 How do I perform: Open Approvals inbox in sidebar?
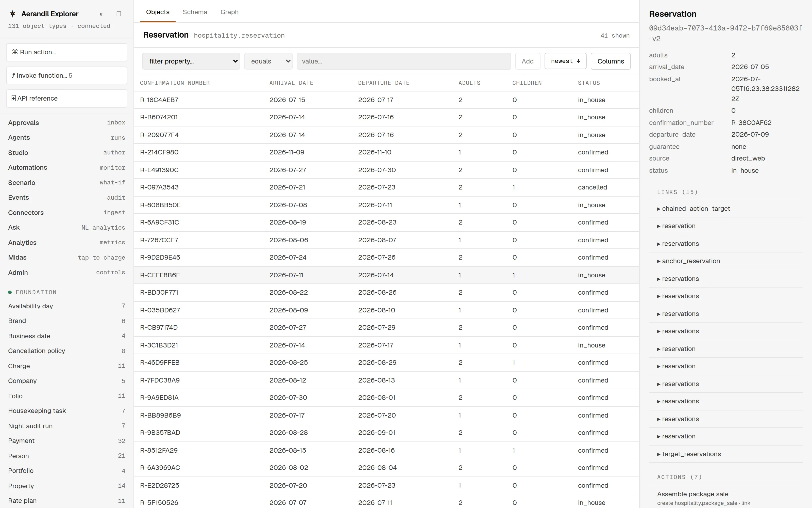click(x=67, y=123)
